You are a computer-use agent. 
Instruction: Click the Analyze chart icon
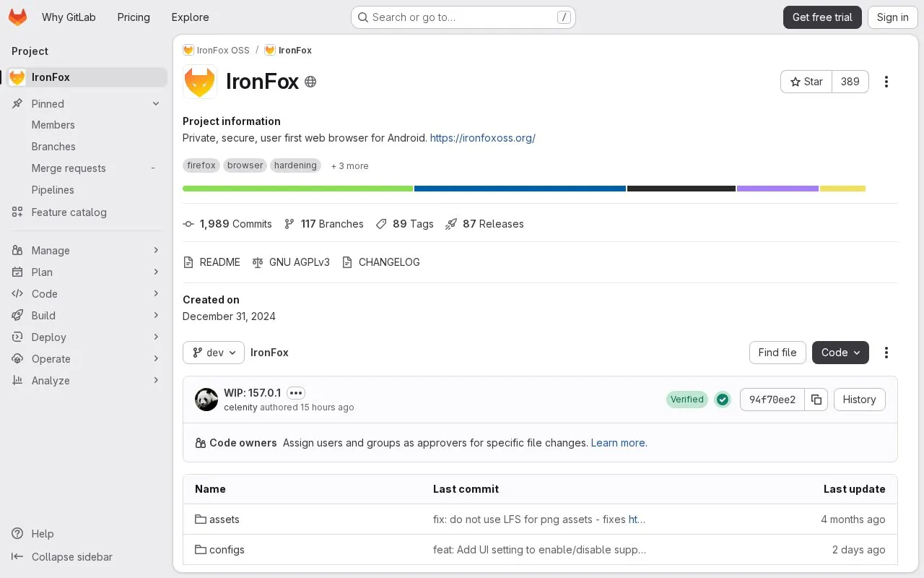tap(17, 381)
